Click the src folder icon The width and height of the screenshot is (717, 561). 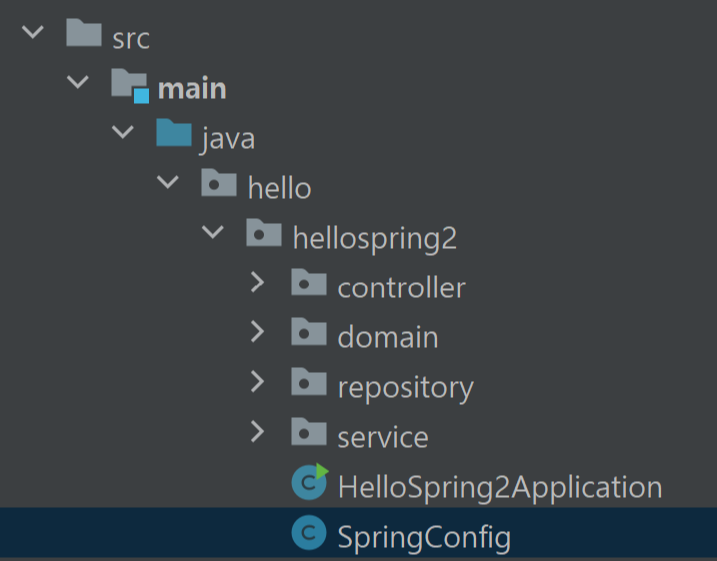84,33
